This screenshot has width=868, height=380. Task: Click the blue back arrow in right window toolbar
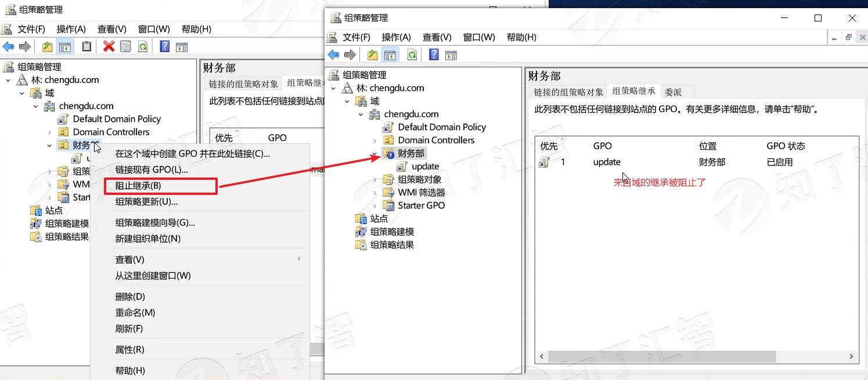333,55
